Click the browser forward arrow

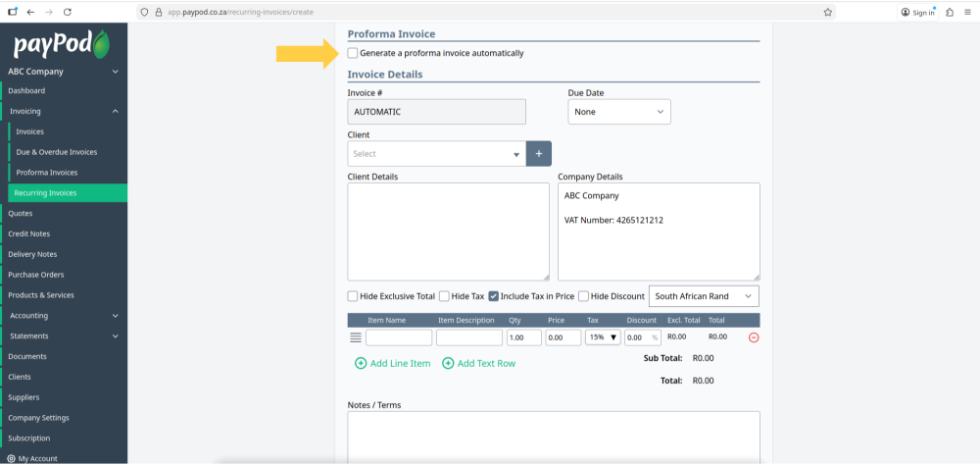click(x=49, y=12)
